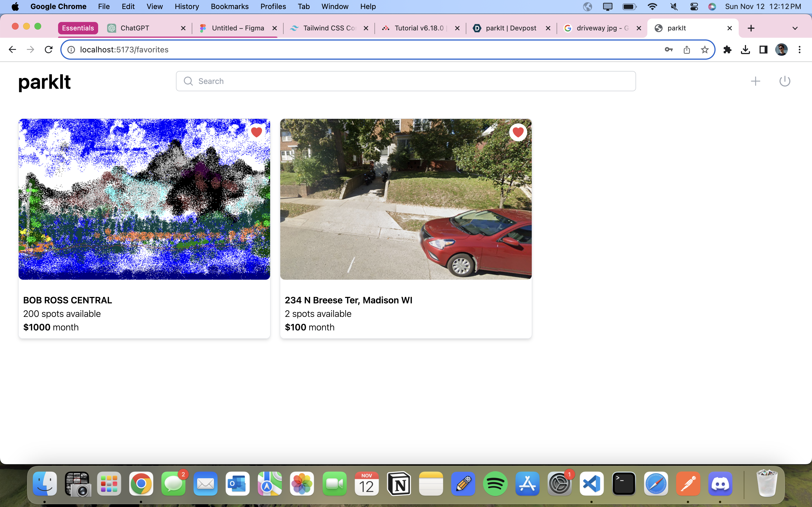This screenshot has height=507, width=812.
Task: Click the power logout icon
Action: (784, 81)
